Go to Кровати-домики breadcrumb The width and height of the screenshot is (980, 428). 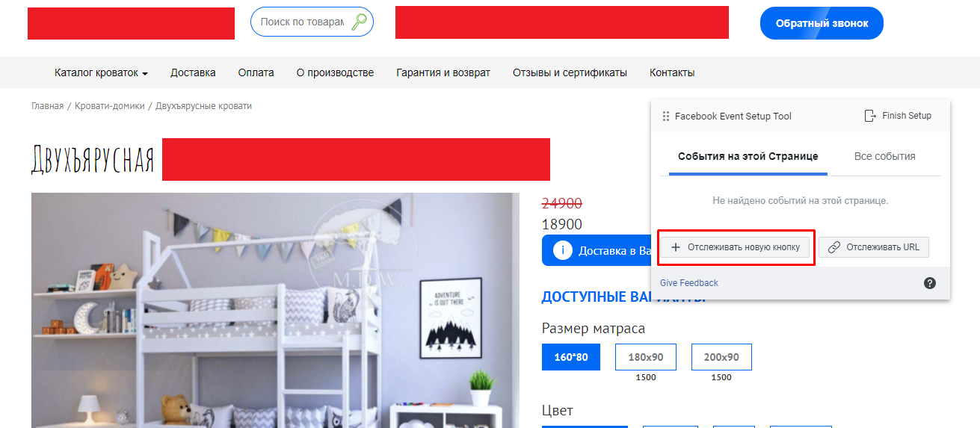point(110,106)
